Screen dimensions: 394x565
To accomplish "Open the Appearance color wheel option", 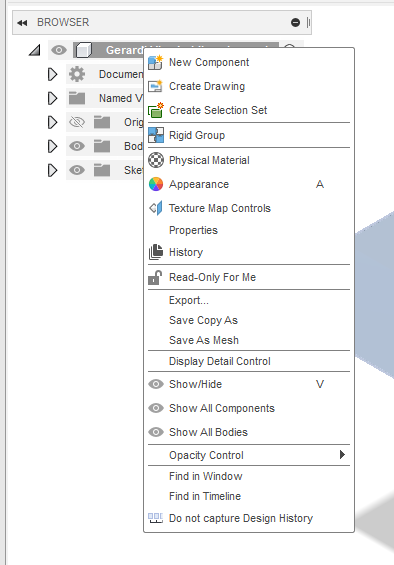I will (x=156, y=184).
